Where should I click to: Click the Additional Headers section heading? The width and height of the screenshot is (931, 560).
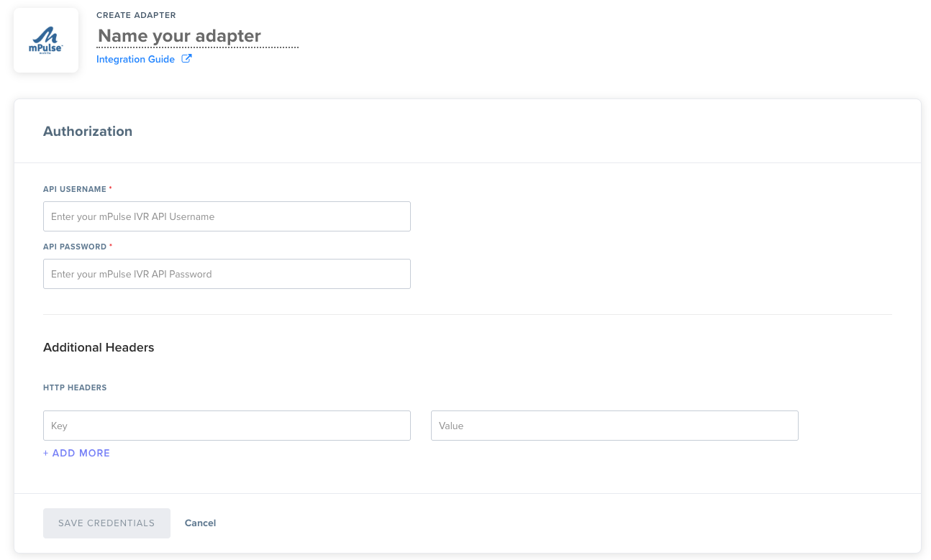point(99,348)
